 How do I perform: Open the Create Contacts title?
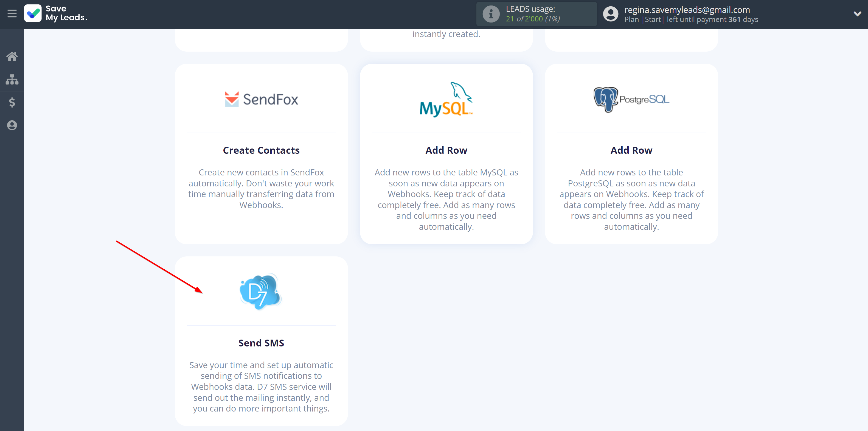(261, 150)
